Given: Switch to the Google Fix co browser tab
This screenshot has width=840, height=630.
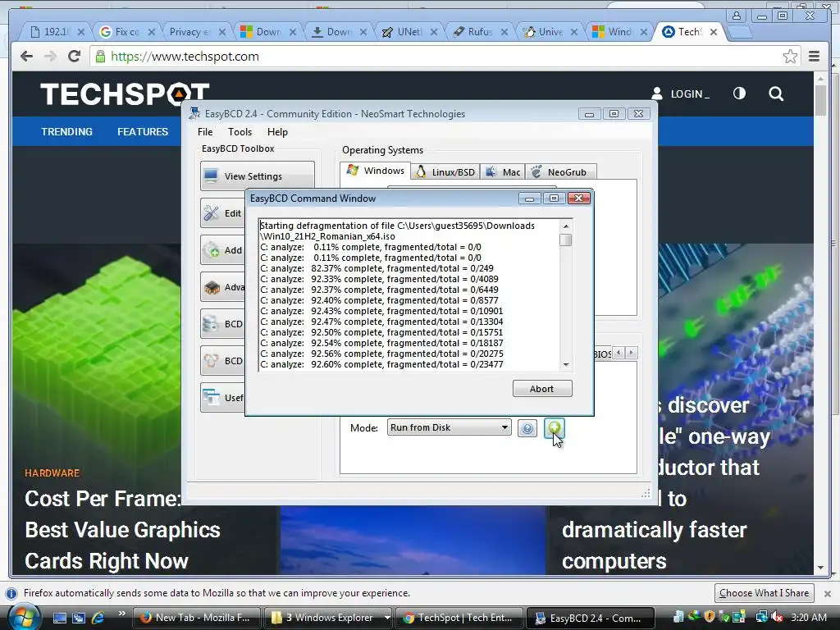Looking at the screenshot, I should point(127,32).
